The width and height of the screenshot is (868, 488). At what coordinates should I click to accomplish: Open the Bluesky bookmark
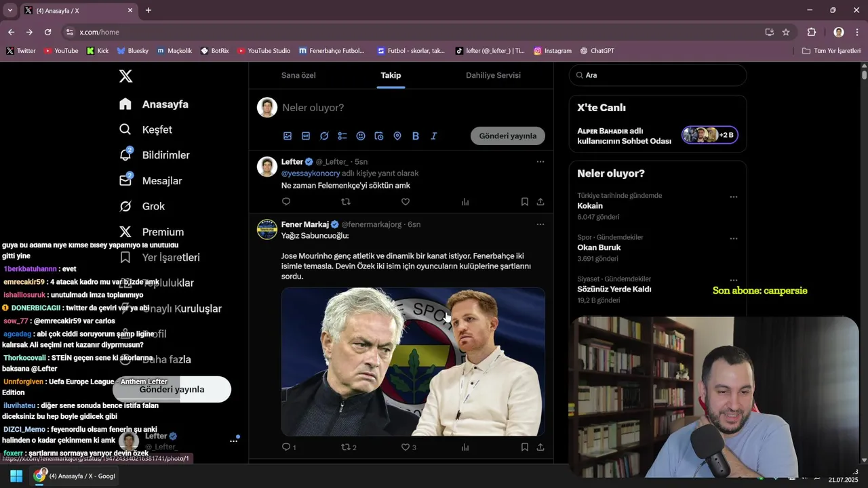point(132,51)
